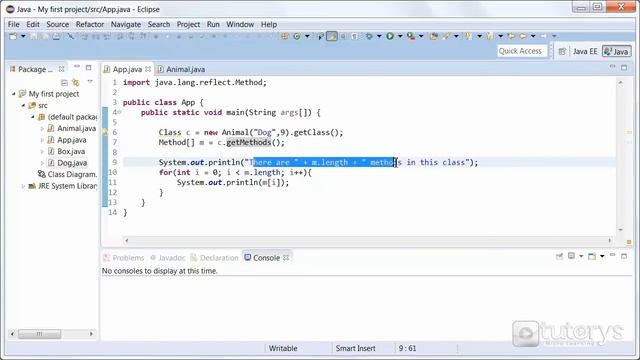Collapse the src folder node
Viewport: 640px width, 360px height.
[x=23, y=105]
